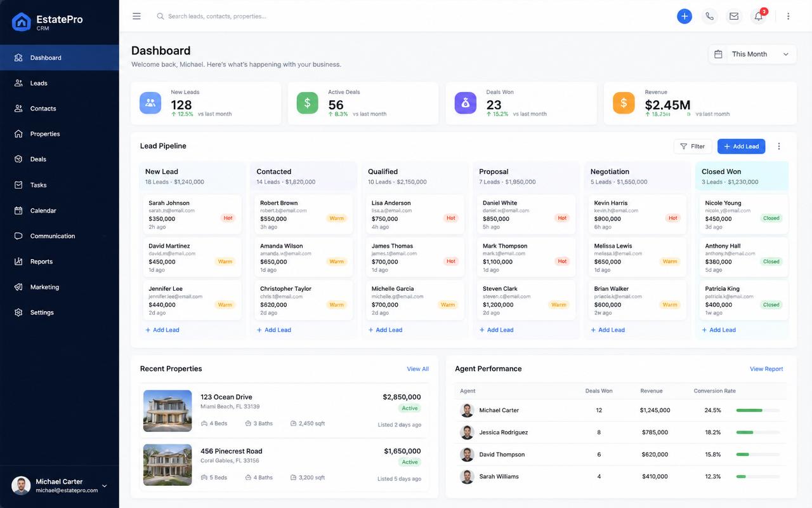This screenshot has width=812, height=508.
Task: Open Lead Pipeline three-dot options
Action: click(x=779, y=146)
